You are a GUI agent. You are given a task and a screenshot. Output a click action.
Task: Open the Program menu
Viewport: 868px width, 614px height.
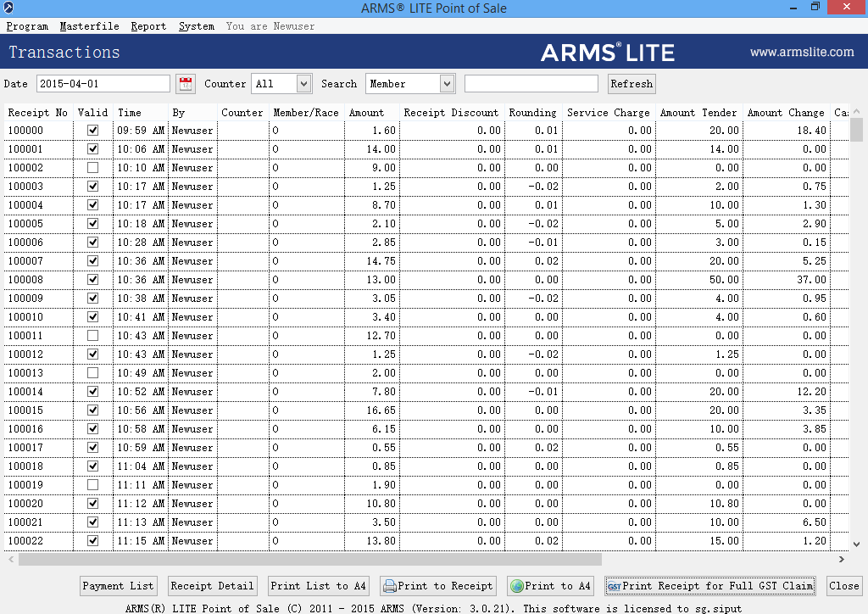pos(27,26)
